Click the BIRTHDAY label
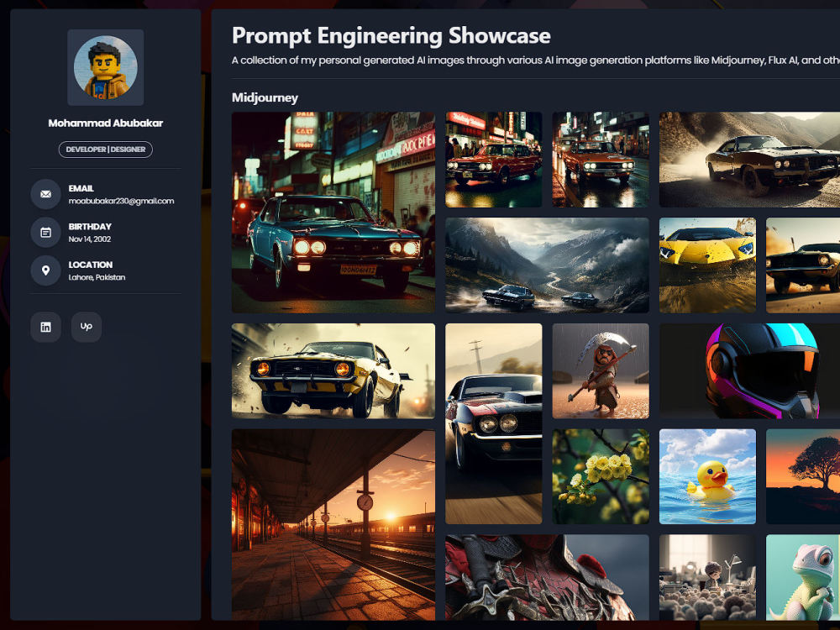This screenshot has height=630, width=840. point(90,227)
